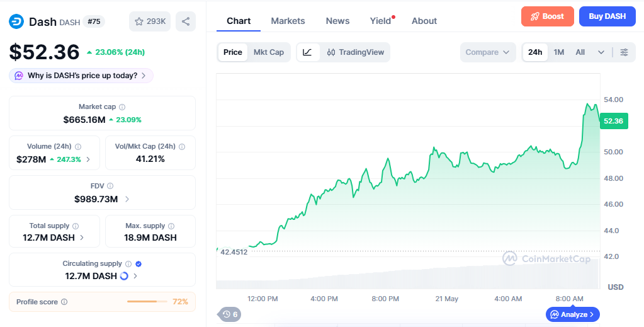Set chart range to All
The width and height of the screenshot is (644, 327).
pos(580,52)
